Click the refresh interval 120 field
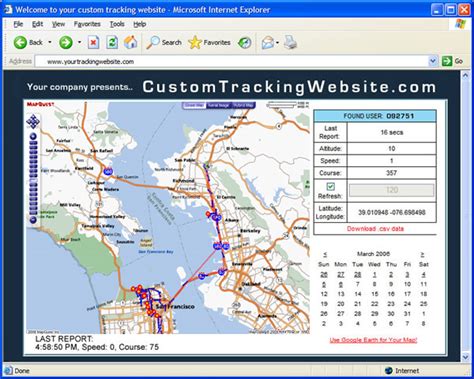 pyautogui.click(x=392, y=190)
